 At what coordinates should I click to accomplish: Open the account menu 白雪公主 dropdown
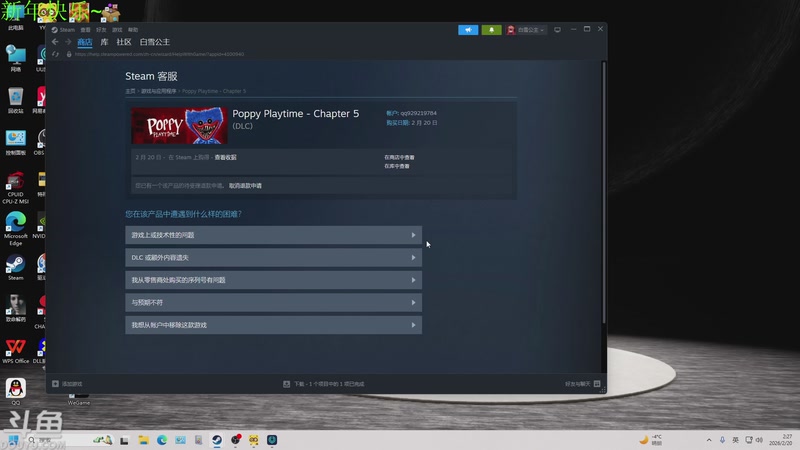pos(525,30)
